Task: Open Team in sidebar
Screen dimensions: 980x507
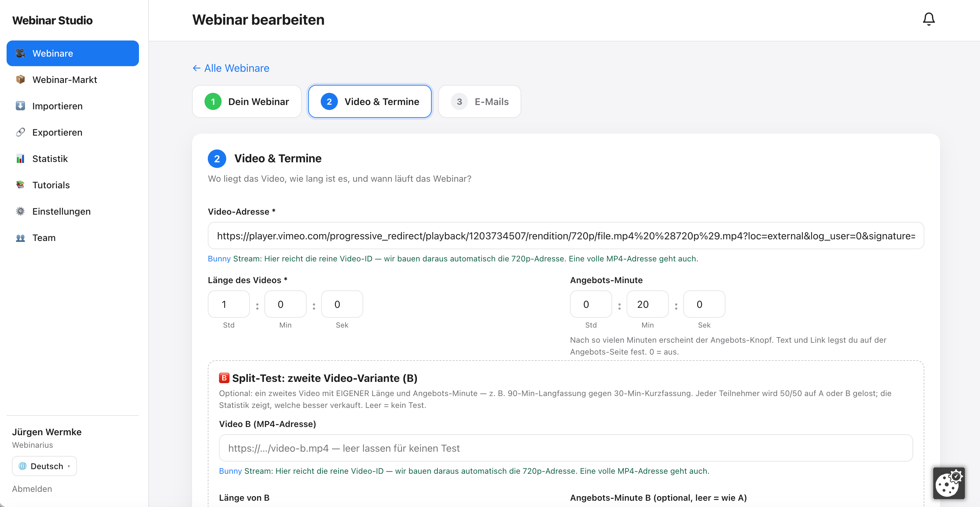Action: [73, 238]
